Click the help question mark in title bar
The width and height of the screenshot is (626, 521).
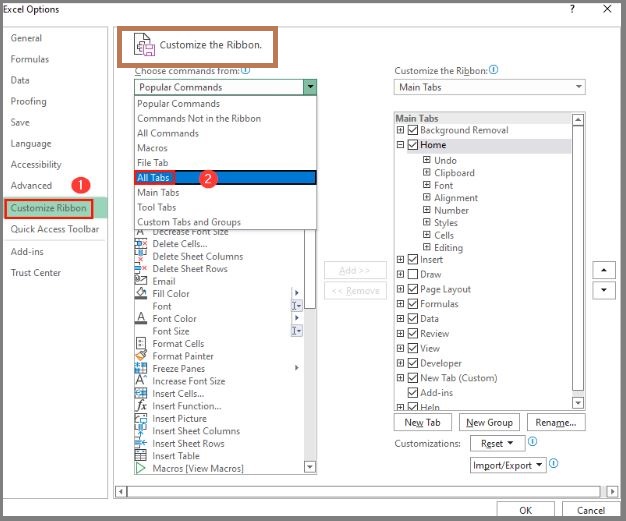tap(573, 9)
